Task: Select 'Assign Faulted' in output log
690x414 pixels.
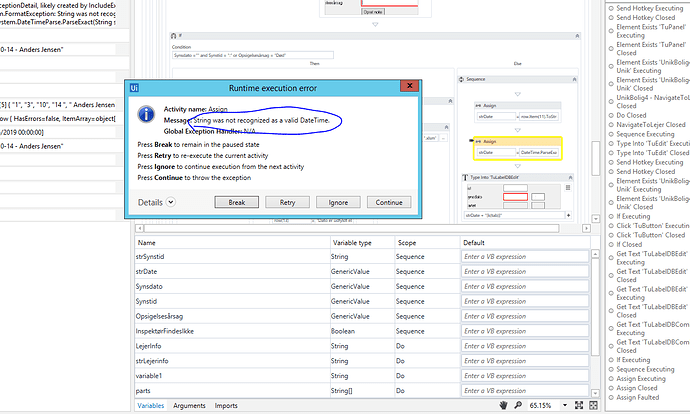Action: (x=638, y=397)
